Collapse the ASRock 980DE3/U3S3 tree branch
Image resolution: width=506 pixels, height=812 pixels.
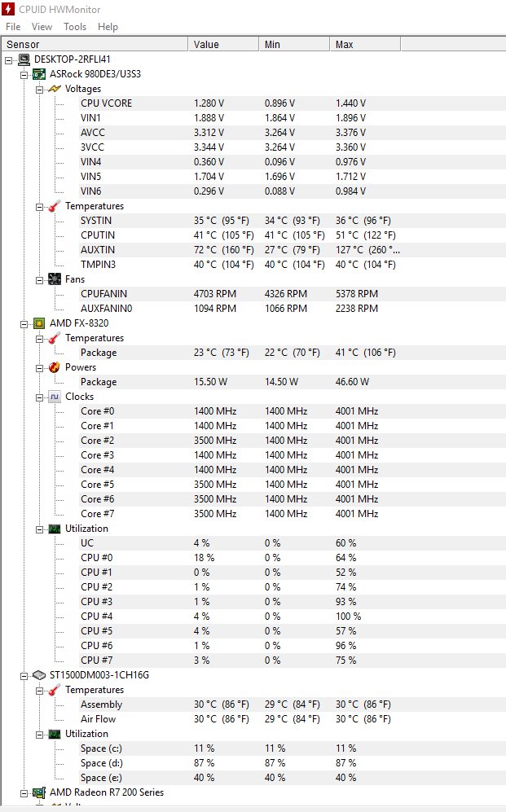point(24,74)
